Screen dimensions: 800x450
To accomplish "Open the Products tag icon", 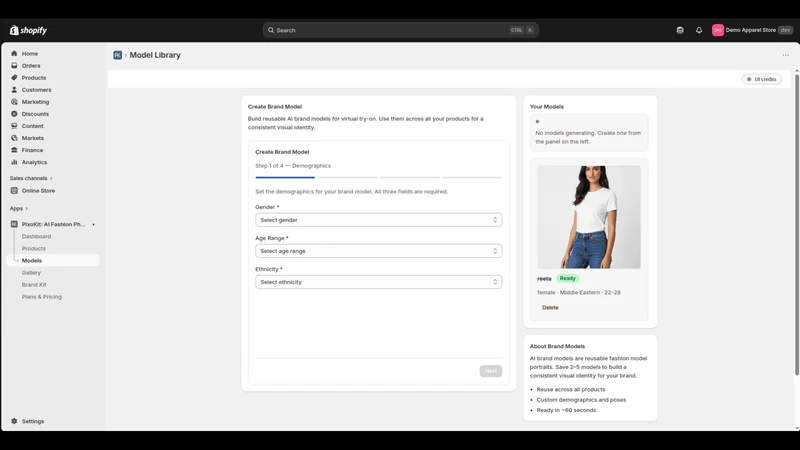I will (14, 78).
